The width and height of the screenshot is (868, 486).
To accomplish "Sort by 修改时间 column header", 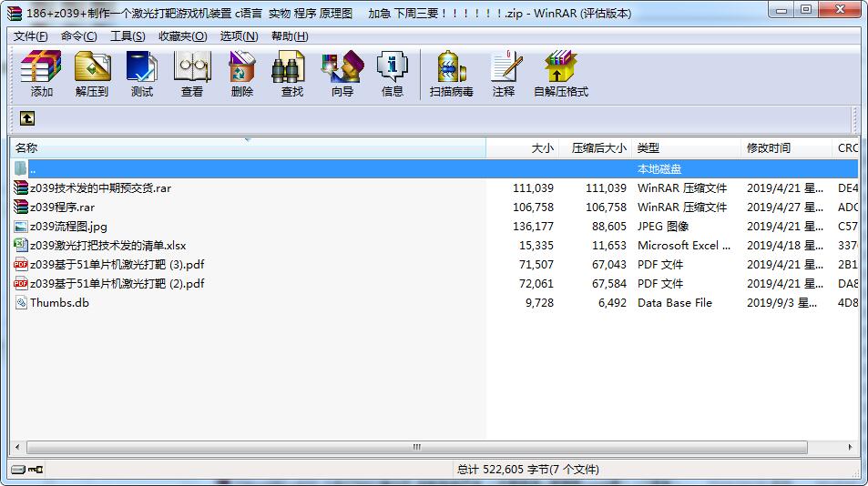I will click(x=786, y=147).
